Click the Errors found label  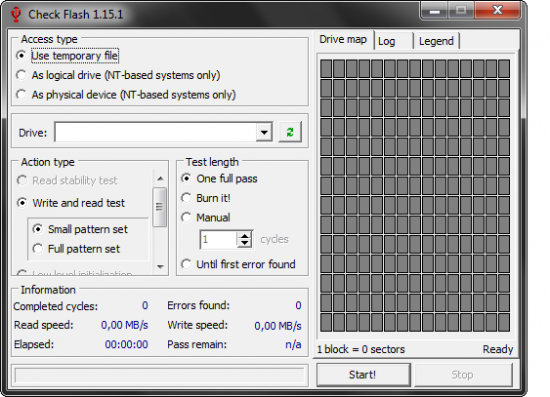point(199,305)
